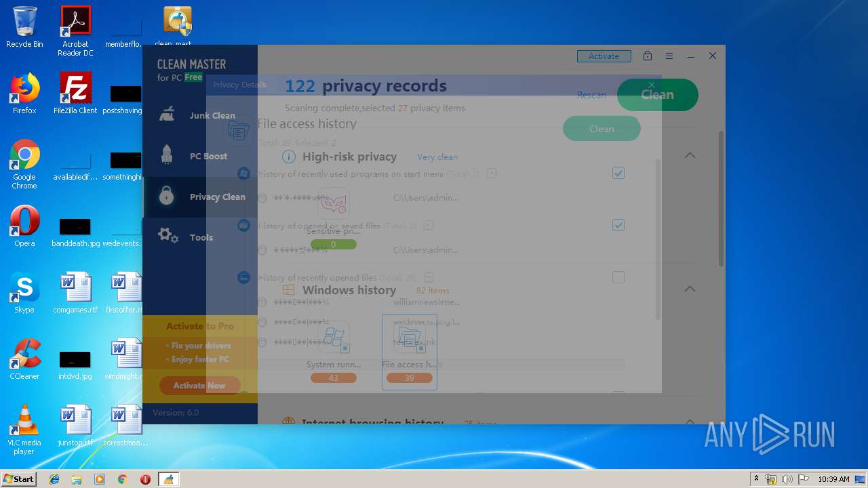Click the lock icon in title bar
Image resolution: width=868 pixels, height=488 pixels.
(648, 56)
